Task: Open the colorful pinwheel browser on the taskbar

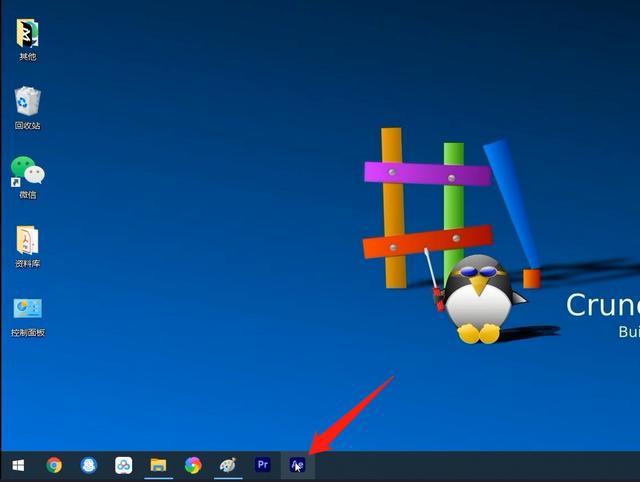Action: point(193,465)
